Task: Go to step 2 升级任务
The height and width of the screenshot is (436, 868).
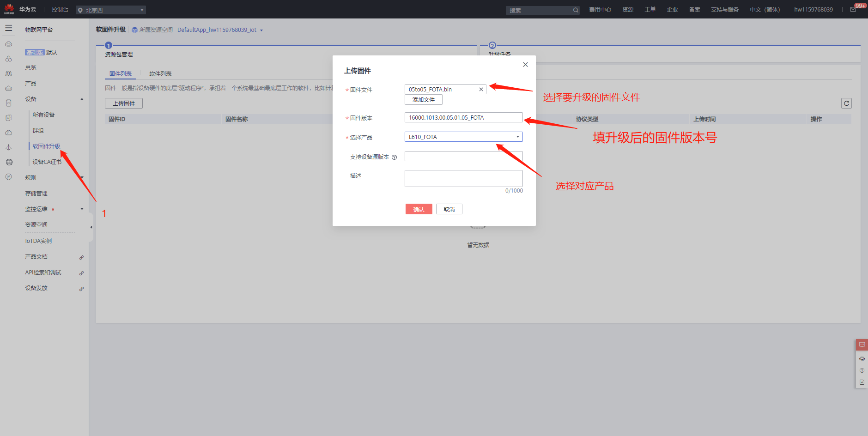Action: click(x=500, y=54)
